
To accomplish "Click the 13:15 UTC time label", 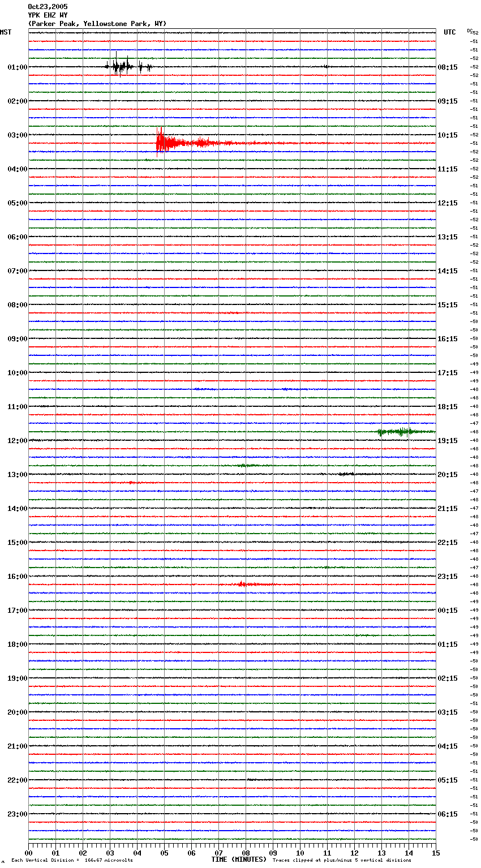I will [x=448, y=237].
